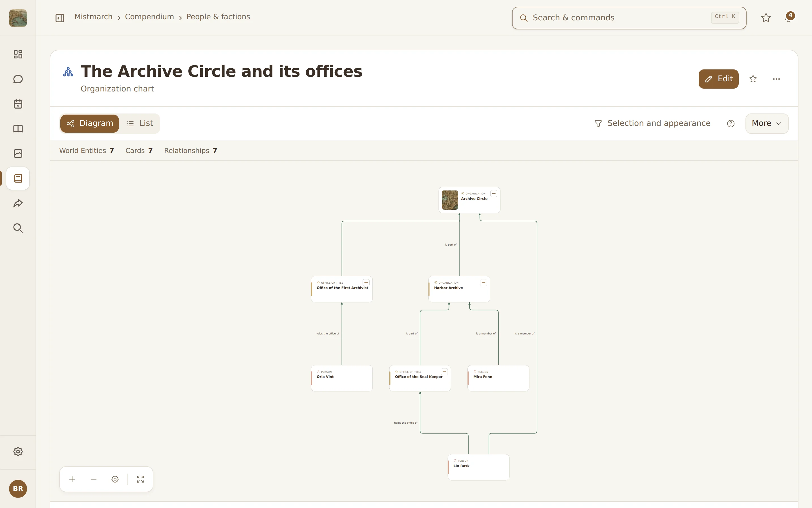Open the share arrow sidebar icon

pos(18,203)
